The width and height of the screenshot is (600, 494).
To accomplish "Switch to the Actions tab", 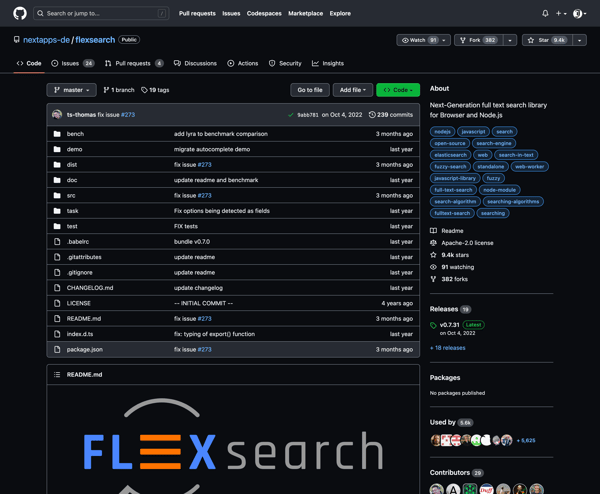I will pos(243,64).
